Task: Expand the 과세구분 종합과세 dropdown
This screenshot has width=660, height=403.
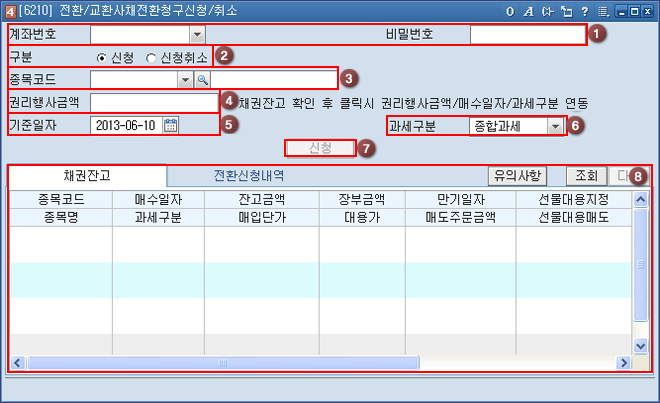Action: pyautogui.click(x=554, y=127)
